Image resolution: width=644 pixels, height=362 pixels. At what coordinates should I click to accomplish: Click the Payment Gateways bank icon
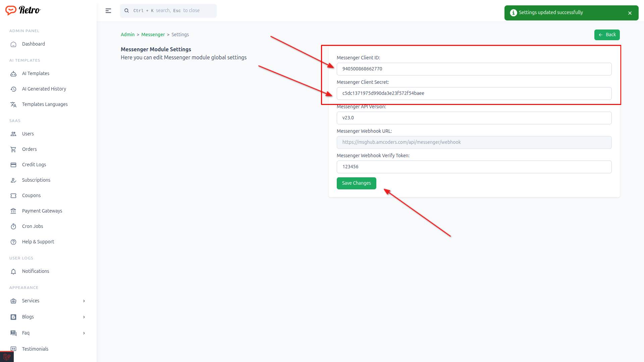pyautogui.click(x=13, y=211)
